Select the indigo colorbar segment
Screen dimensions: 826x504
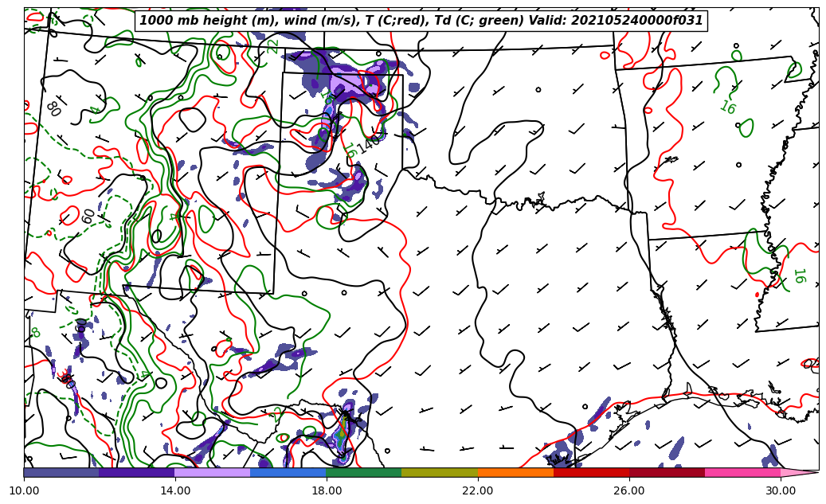pos(137,472)
